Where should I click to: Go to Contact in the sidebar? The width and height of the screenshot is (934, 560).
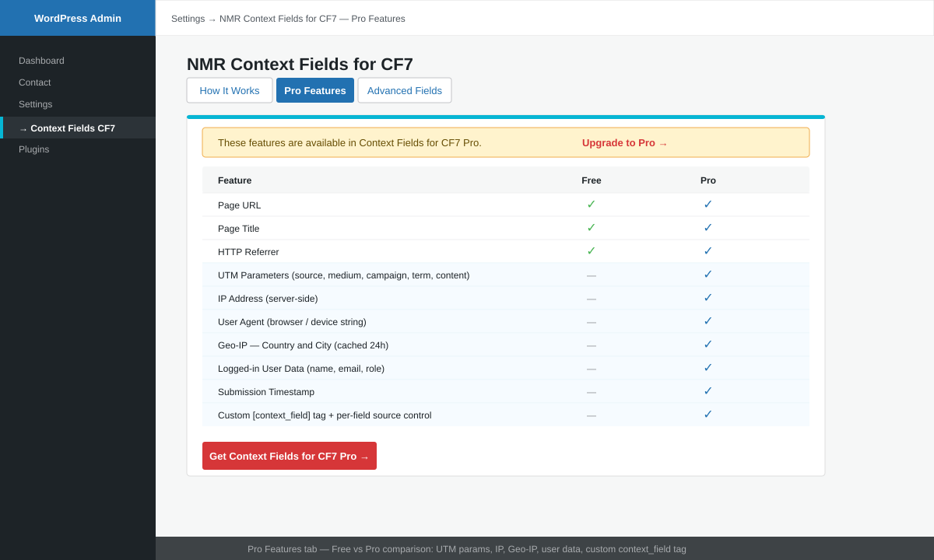(35, 82)
